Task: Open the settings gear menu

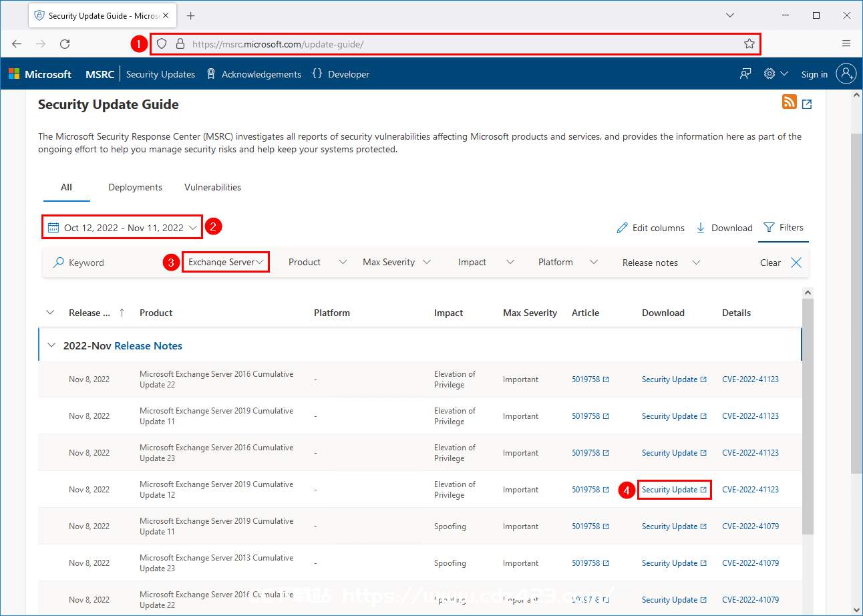Action: tap(775, 74)
